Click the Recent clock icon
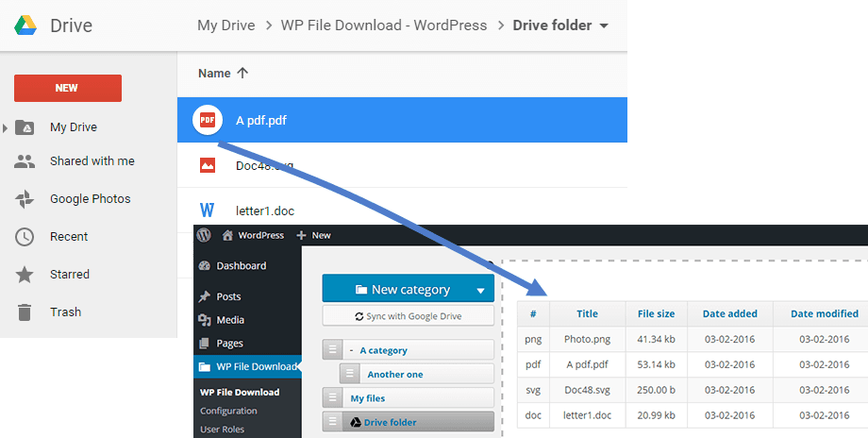 click(25, 237)
